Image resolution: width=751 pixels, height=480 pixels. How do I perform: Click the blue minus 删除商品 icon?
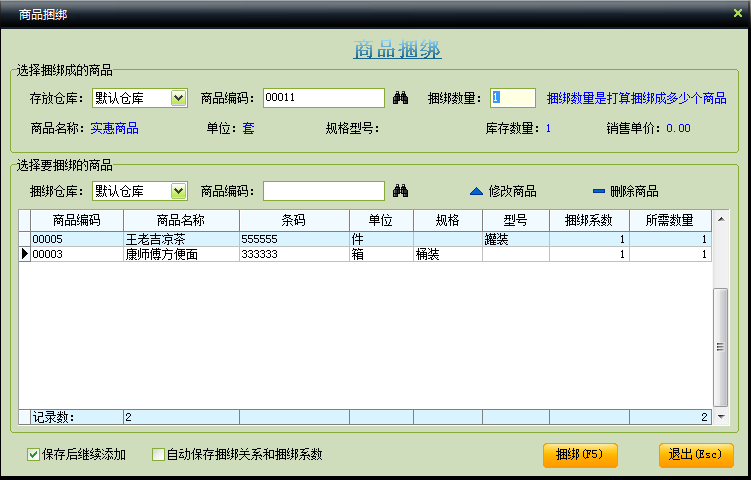pos(599,191)
